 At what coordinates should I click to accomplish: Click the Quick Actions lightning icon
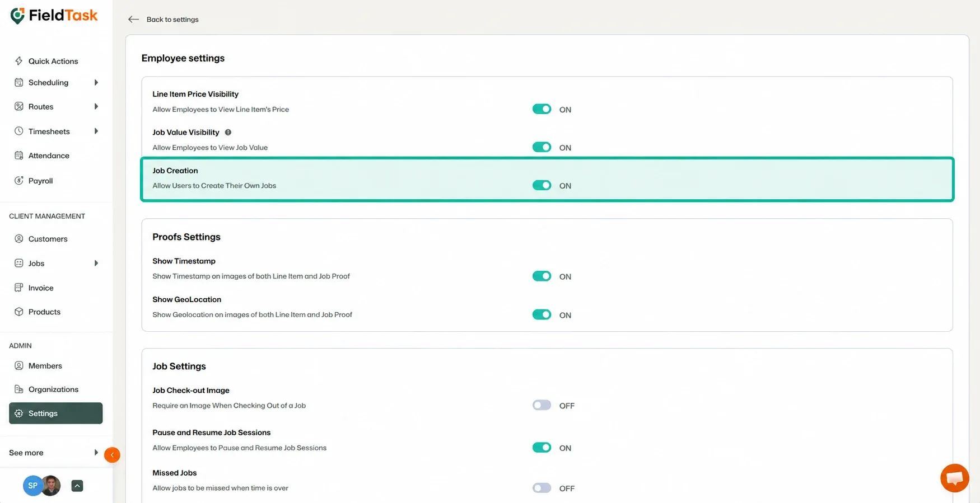click(19, 61)
